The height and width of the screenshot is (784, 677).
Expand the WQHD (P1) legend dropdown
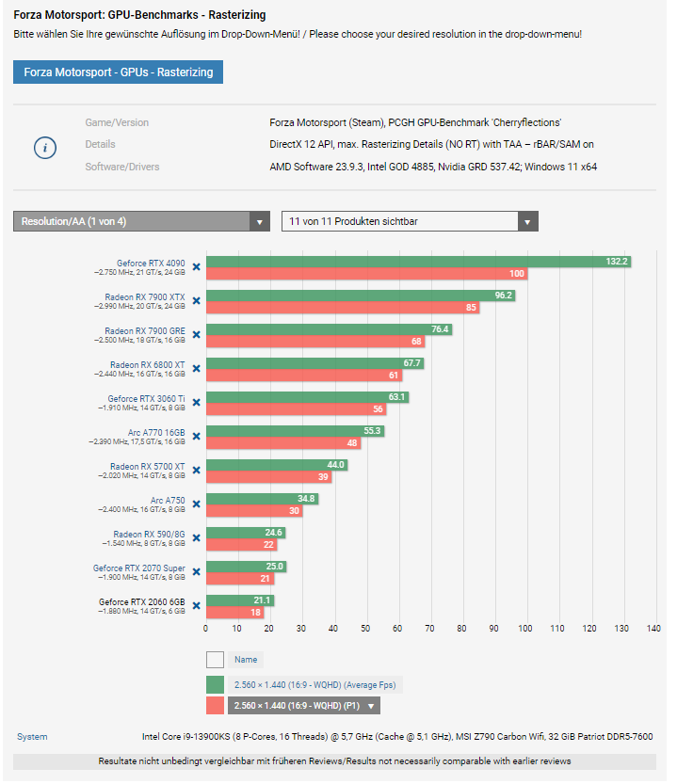pos(304,706)
